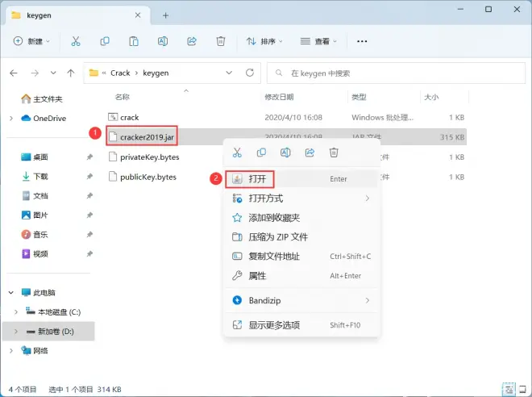Sort by the 类型 column header

(x=359, y=97)
